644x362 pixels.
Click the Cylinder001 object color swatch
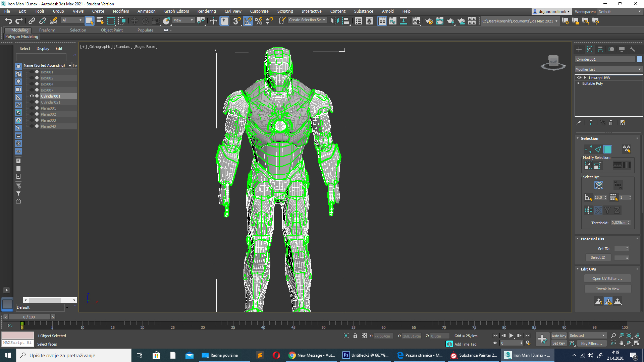pyautogui.click(x=640, y=59)
